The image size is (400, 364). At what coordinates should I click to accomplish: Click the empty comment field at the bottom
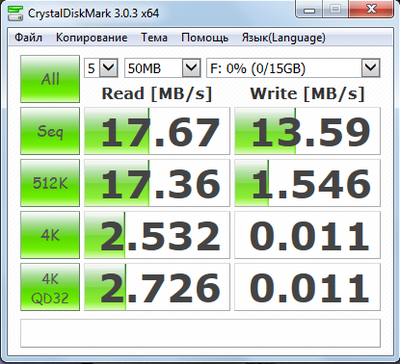pos(200,333)
